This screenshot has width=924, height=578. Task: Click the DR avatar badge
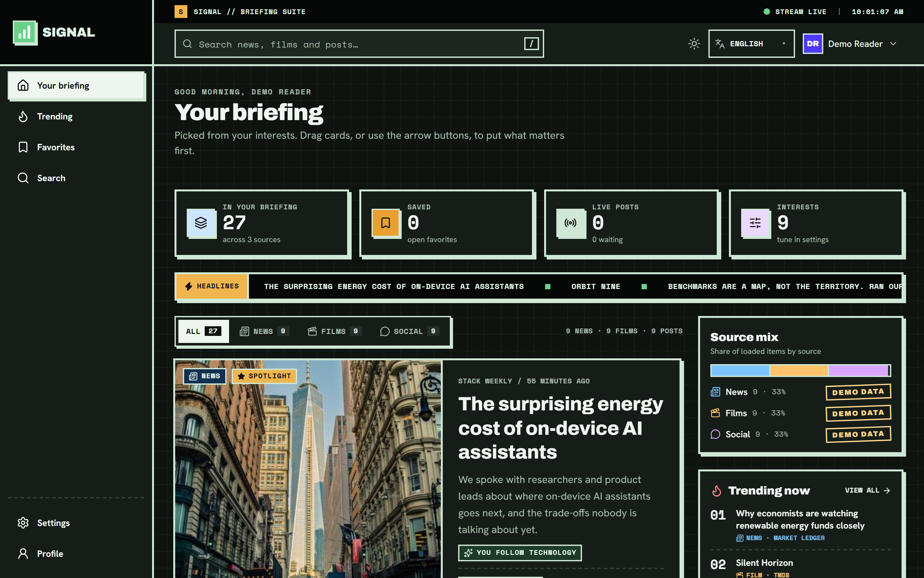pos(812,44)
